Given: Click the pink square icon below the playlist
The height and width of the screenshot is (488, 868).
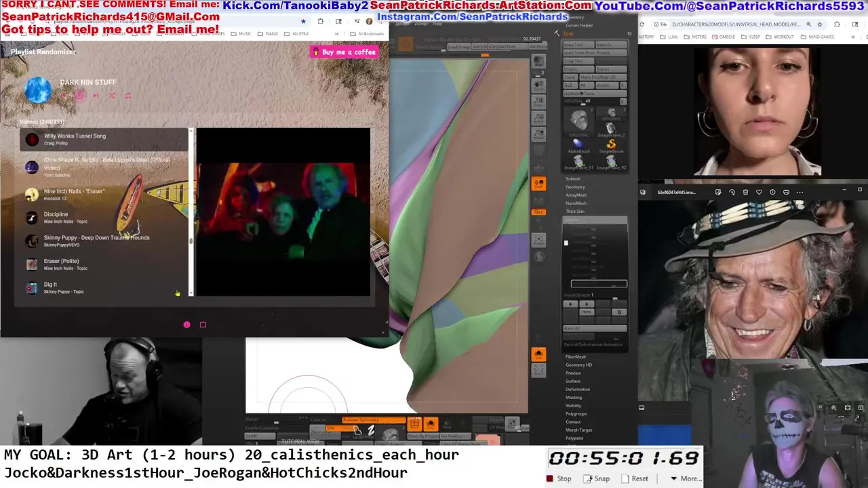Looking at the screenshot, I should tap(203, 325).
